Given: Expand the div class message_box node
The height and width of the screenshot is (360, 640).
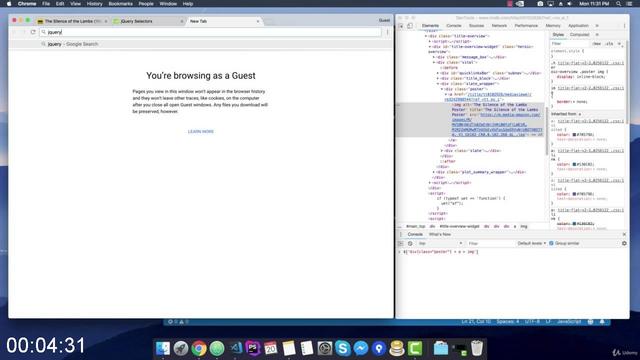Looking at the screenshot, I should click(x=434, y=57).
